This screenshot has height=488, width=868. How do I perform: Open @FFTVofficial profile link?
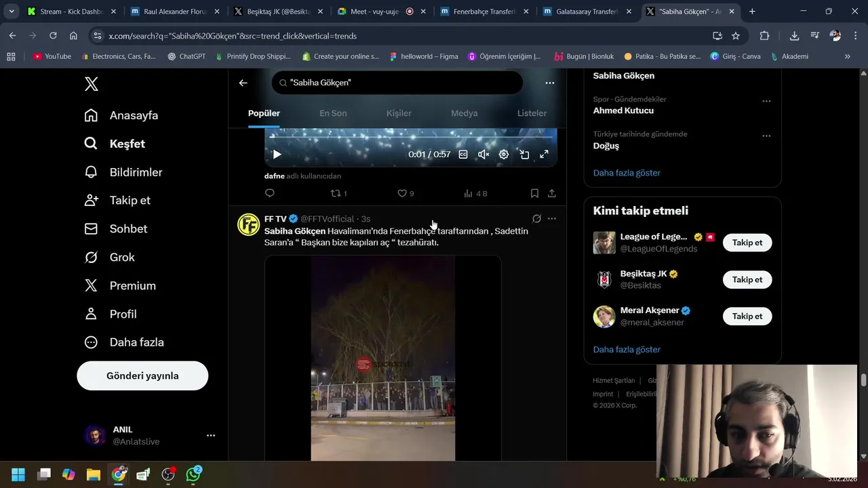click(328, 219)
